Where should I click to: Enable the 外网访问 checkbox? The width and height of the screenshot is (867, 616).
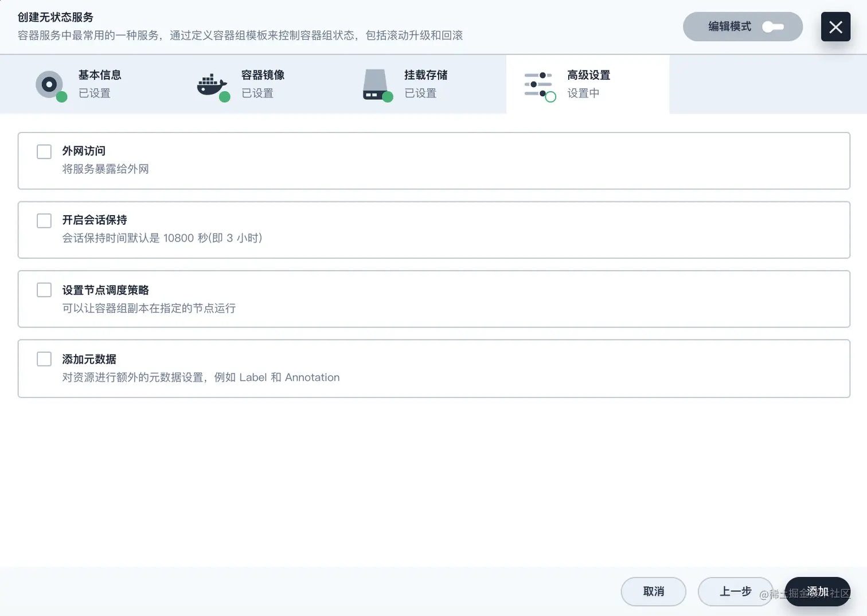pos(44,151)
